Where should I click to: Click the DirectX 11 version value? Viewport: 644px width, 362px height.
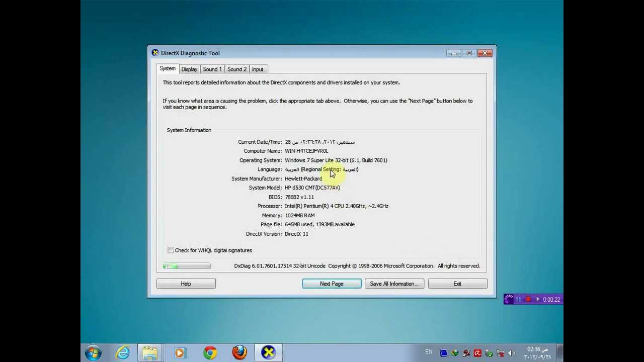point(296,234)
